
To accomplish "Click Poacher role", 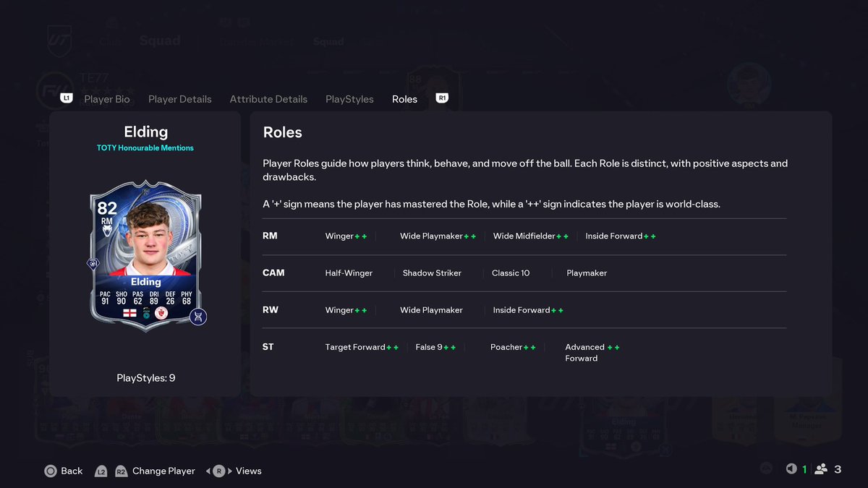I will coord(513,348).
